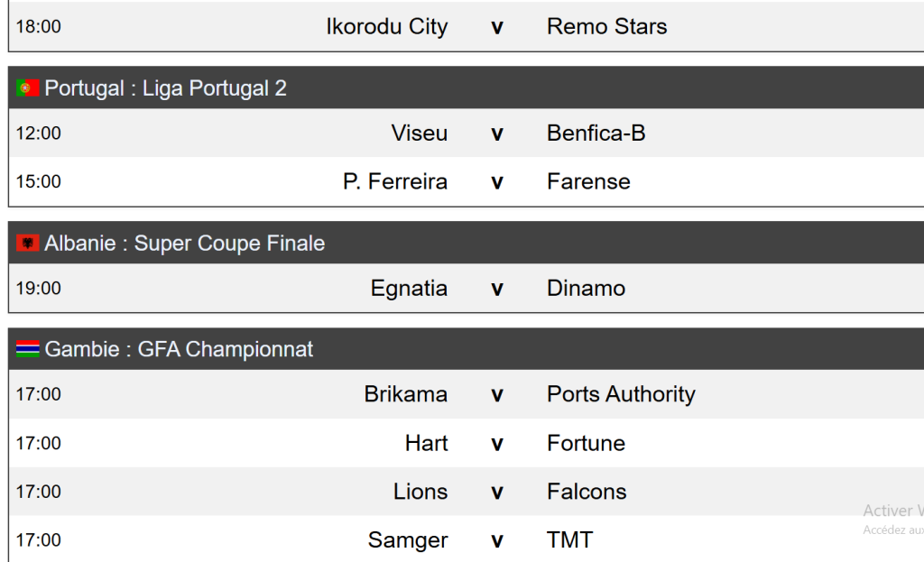The height and width of the screenshot is (562, 924).
Task: Open the Albanie : Super Coupe Finale header
Action: [184, 244]
